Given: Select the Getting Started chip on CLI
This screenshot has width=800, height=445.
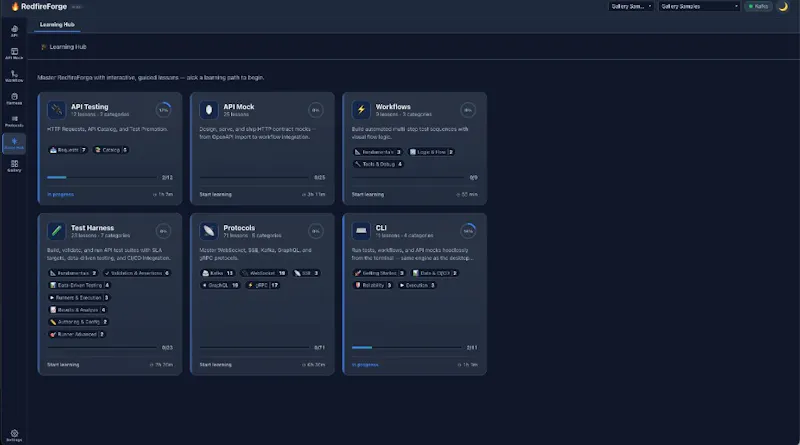Looking at the screenshot, I should tap(380, 273).
